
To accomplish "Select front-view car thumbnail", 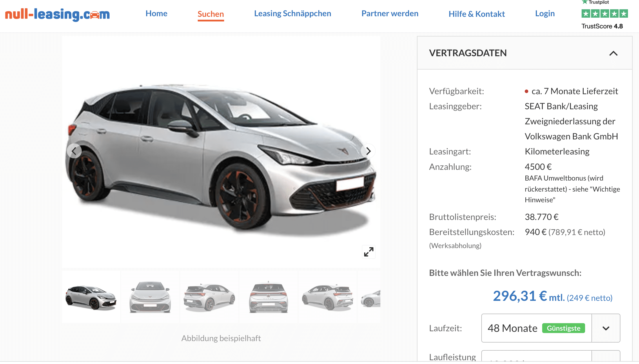I will click(x=150, y=297).
